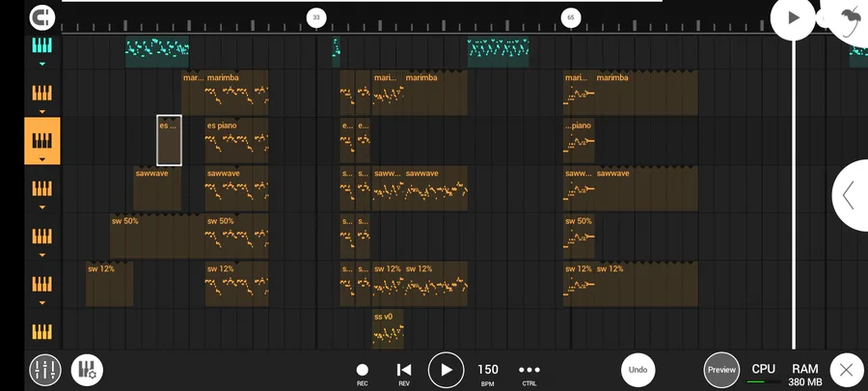868x391 pixels.
Task: Expand the arrow under the marimba track
Action: click(42, 111)
